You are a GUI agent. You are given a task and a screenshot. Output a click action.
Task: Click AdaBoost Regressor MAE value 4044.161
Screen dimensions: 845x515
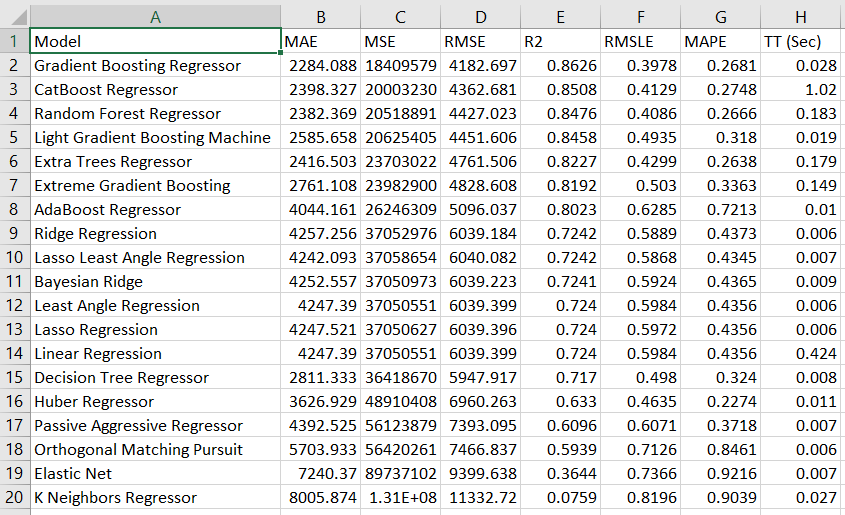click(320, 209)
